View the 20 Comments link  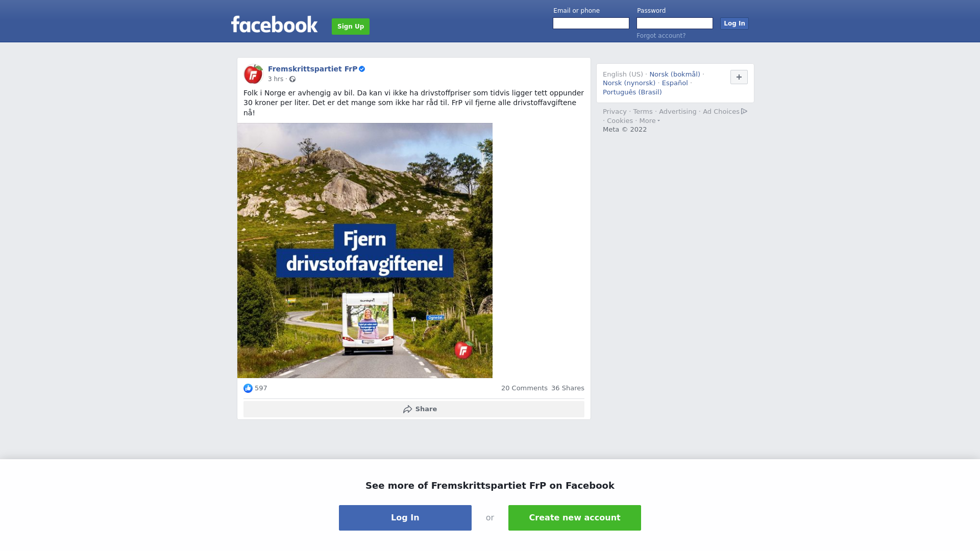[x=524, y=388]
